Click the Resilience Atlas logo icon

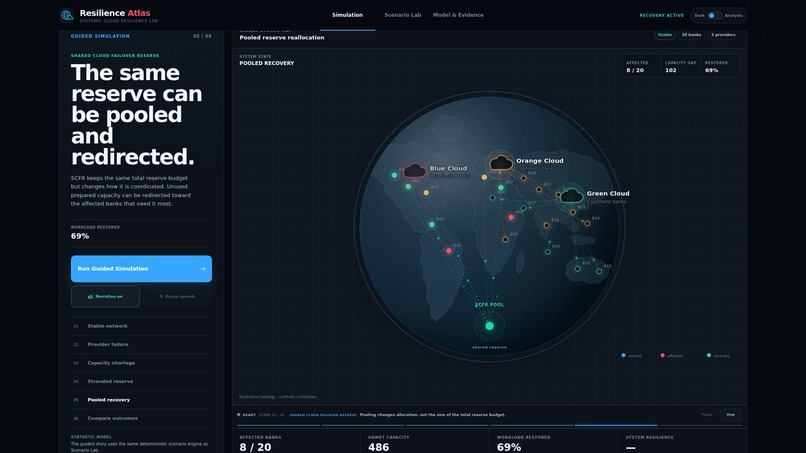point(67,15)
